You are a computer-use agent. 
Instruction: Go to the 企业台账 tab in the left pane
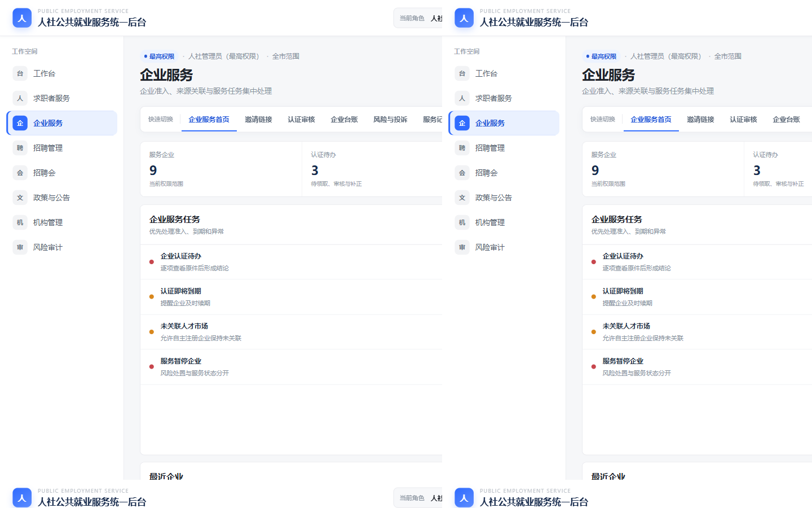point(344,120)
